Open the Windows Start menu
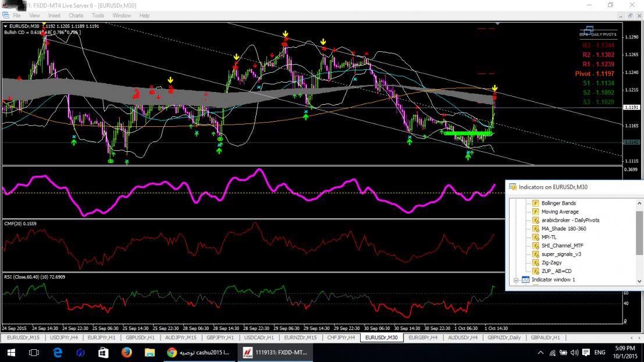The height and width of the screenshot is (362, 644). click(12, 352)
